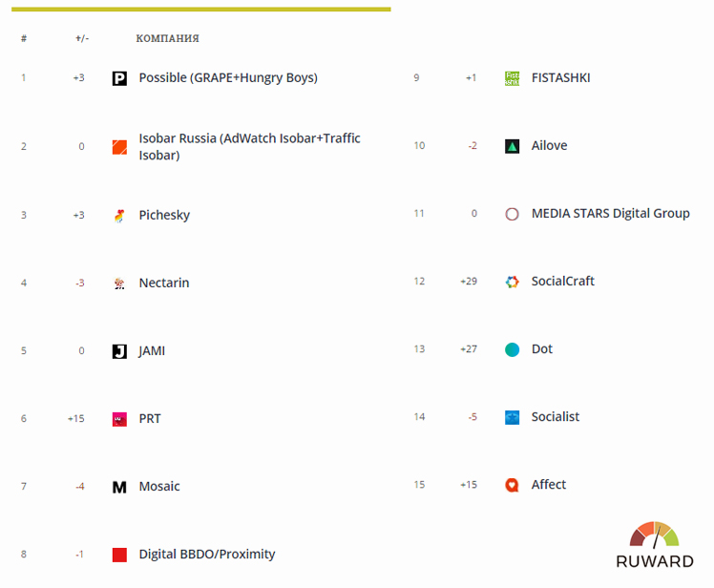Click the Possible black P logo icon
This screenshot has width=714, height=588.
[x=119, y=78]
